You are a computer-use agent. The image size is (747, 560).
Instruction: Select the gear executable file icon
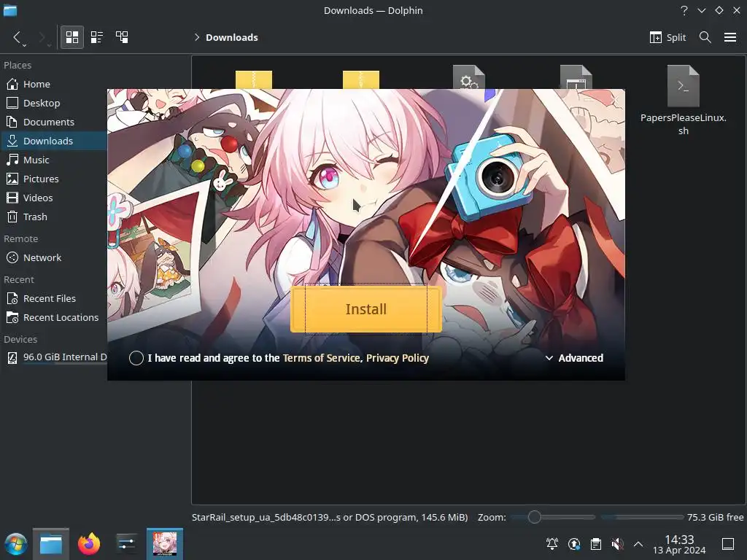pyautogui.click(x=469, y=77)
